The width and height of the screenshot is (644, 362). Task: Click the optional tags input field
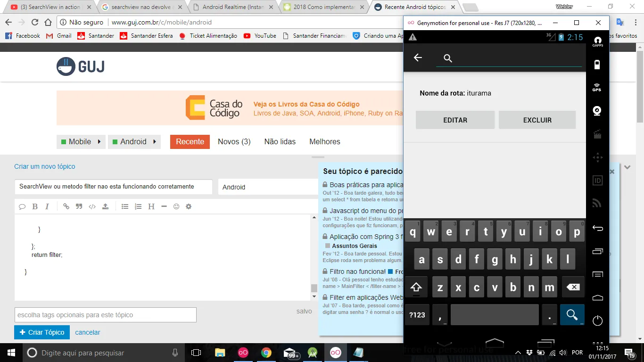pyautogui.click(x=105, y=315)
